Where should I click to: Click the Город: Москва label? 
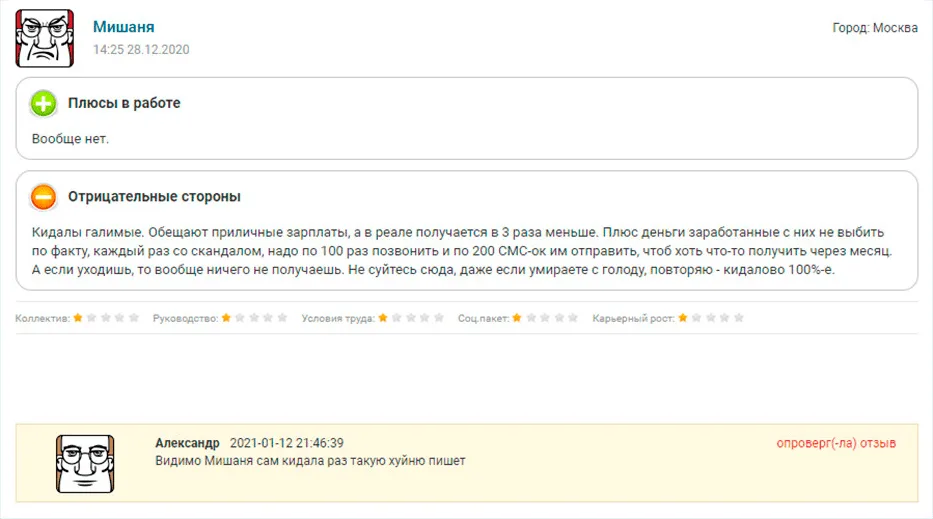pyautogui.click(x=875, y=28)
